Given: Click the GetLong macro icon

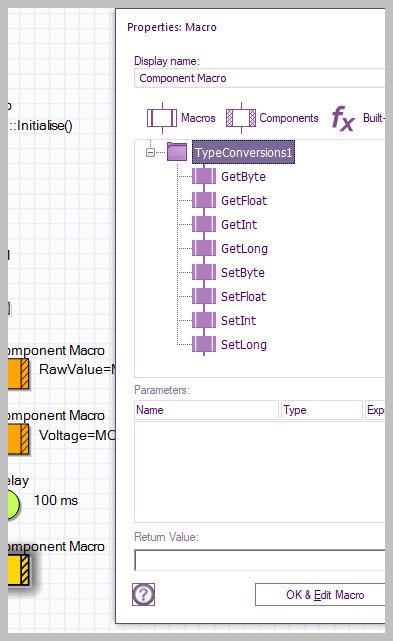Looking at the screenshot, I should [204, 249].
